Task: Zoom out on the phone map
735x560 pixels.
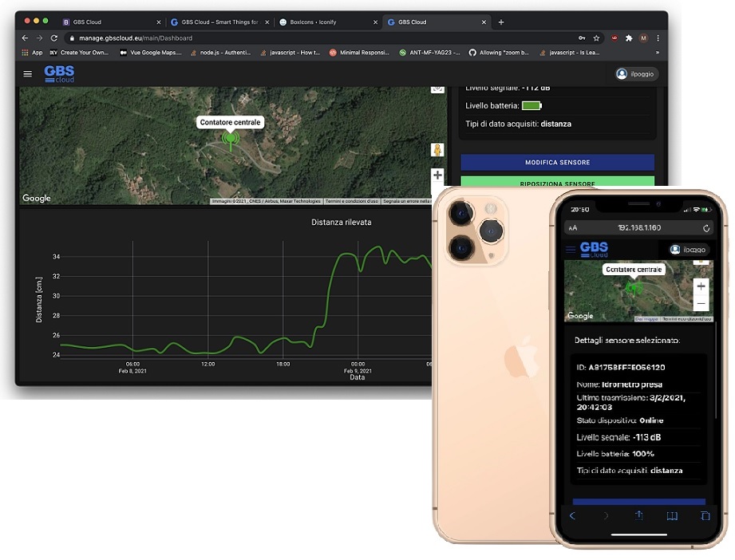Action: coord(701,304)
